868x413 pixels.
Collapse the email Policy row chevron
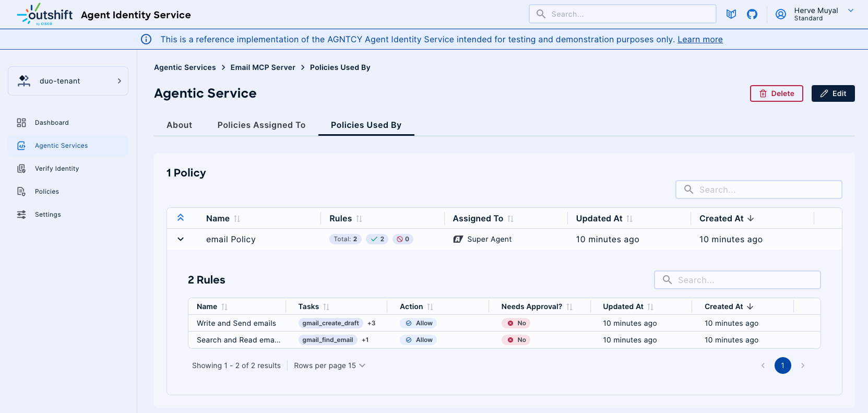pos(181,239)
